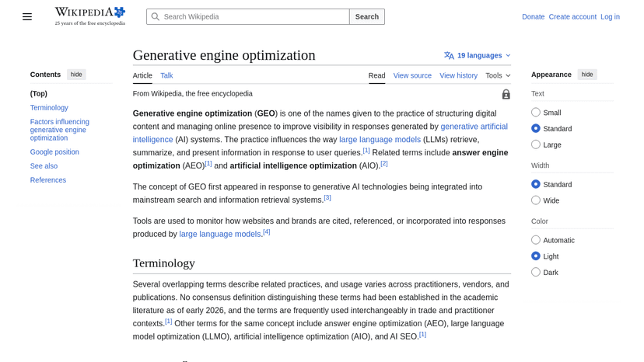Select Standard width option
The width and height of the screenshot is (644, 362).
[536, 184]
